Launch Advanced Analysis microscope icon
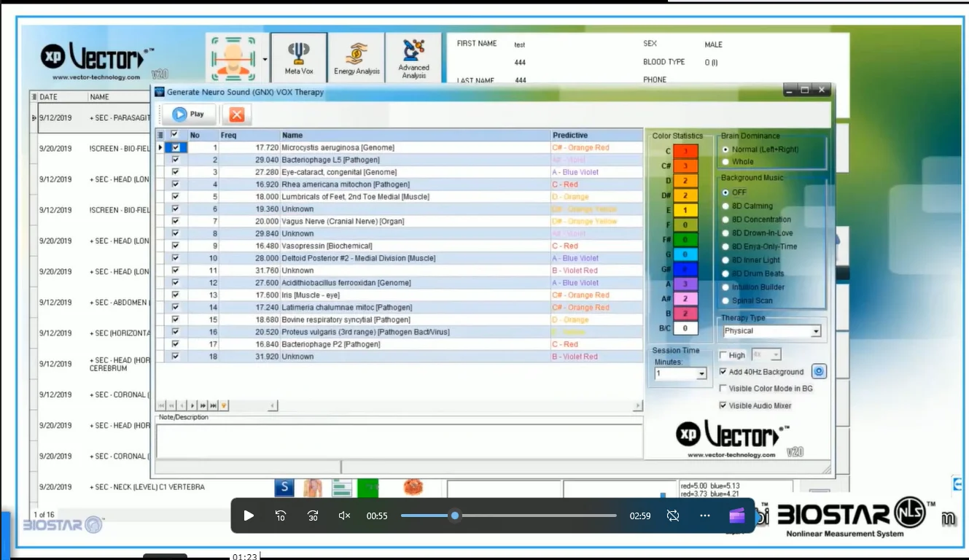The height and width of the screenshot is (560, 969). [413, 58]
